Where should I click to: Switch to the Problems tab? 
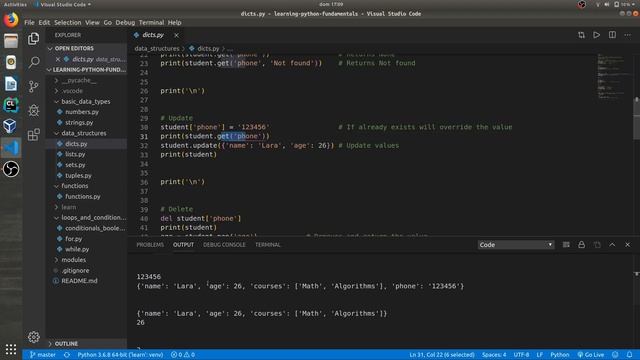(150, 245)
